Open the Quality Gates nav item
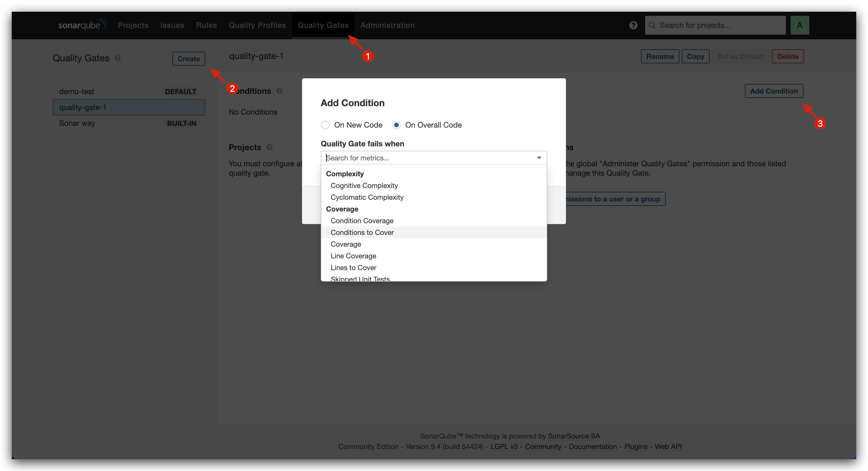Screen dimensions: 868x471 tap(323, 25)
